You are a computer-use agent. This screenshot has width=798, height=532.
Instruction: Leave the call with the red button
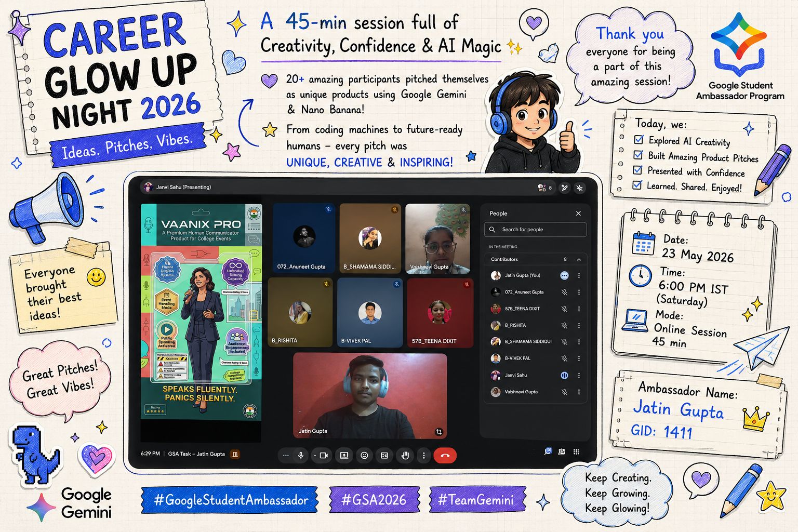(x=445, y=456)
